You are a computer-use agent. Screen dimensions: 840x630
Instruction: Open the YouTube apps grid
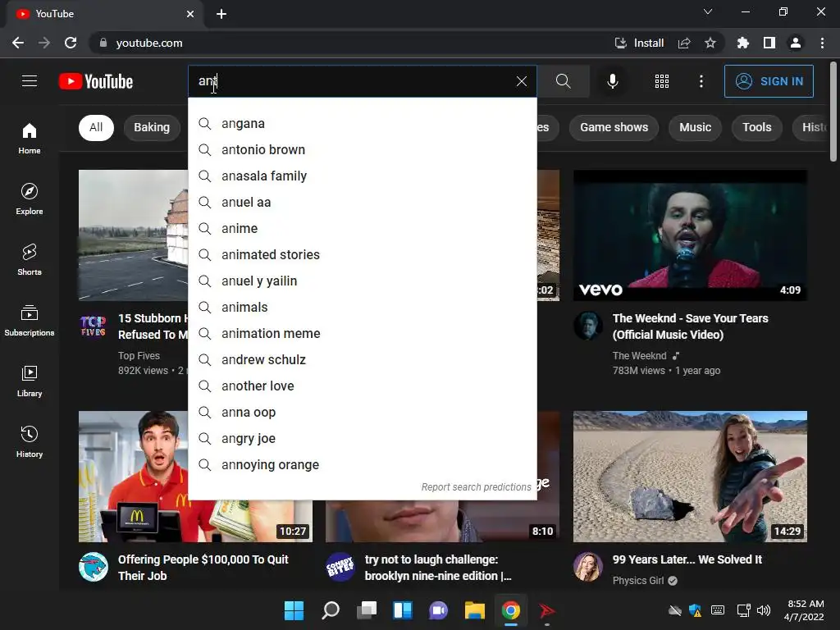662,81
